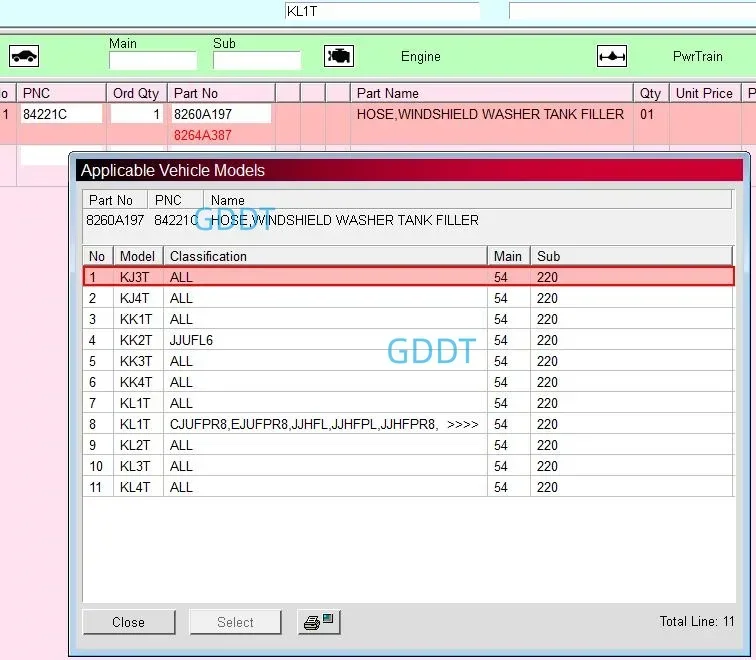Click the Qty column header
Image resolution: width=756 pixels, height=660 pixels.
click(651, 93)
